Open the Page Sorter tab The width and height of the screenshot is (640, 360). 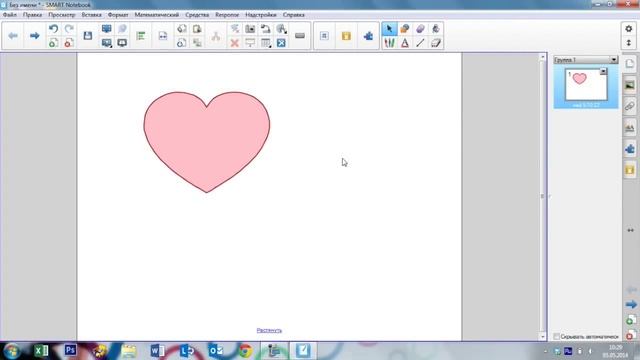coord(630,64)
